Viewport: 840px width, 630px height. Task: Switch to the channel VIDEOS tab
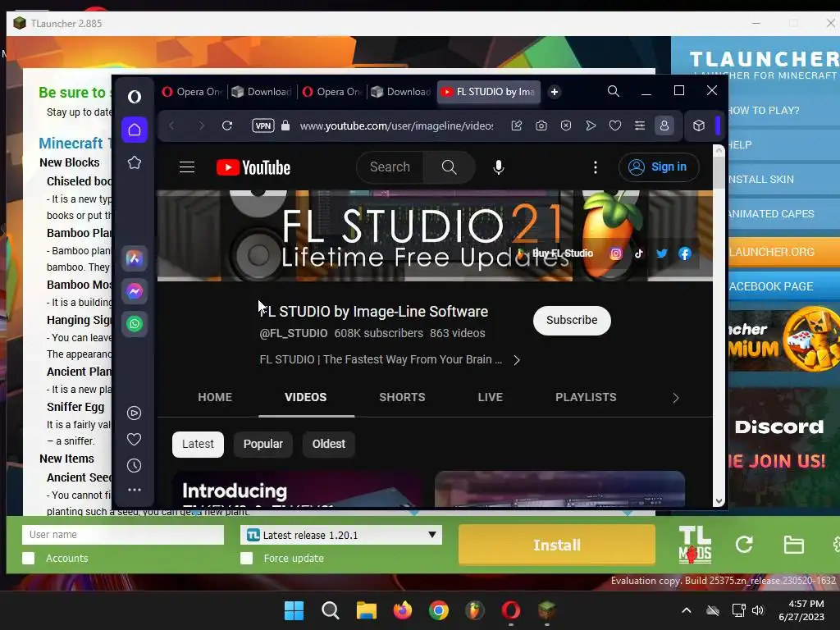click(306, 398)
